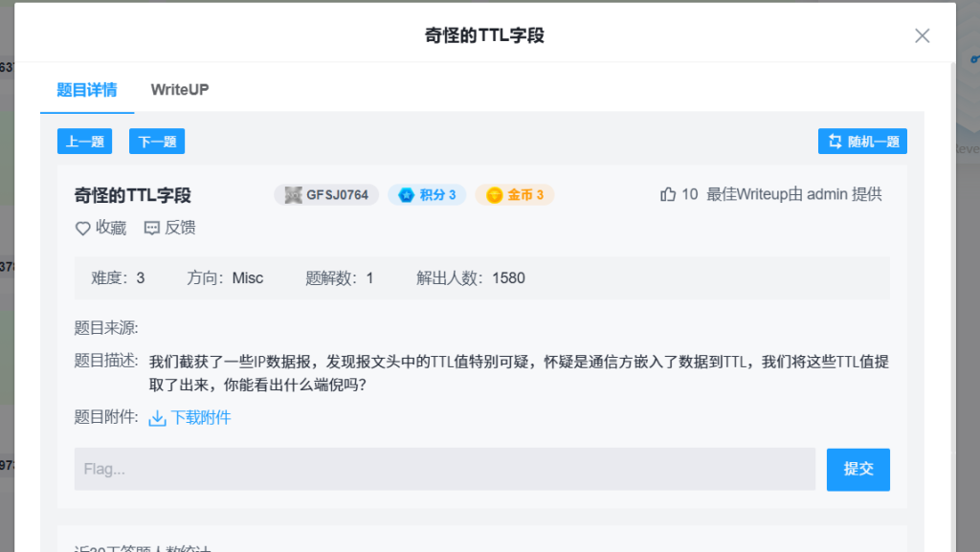The width and height of the screenshot is (980, 552).
Task: Switch to the WriteUP tab
Action: (180, 90)
